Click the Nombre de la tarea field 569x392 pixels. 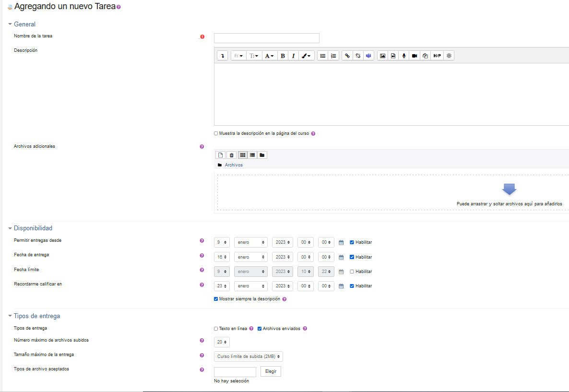(x=266, y=38)
